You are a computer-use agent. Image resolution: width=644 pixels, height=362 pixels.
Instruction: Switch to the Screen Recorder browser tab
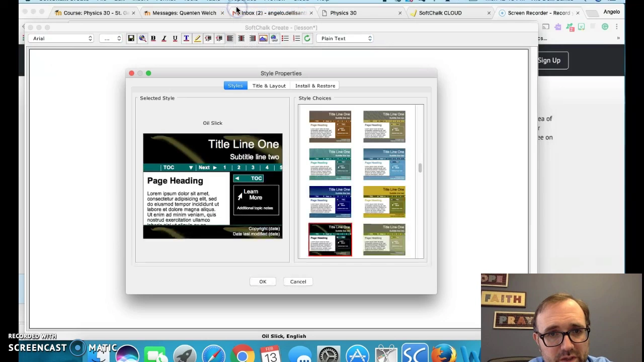pos(538,13)
